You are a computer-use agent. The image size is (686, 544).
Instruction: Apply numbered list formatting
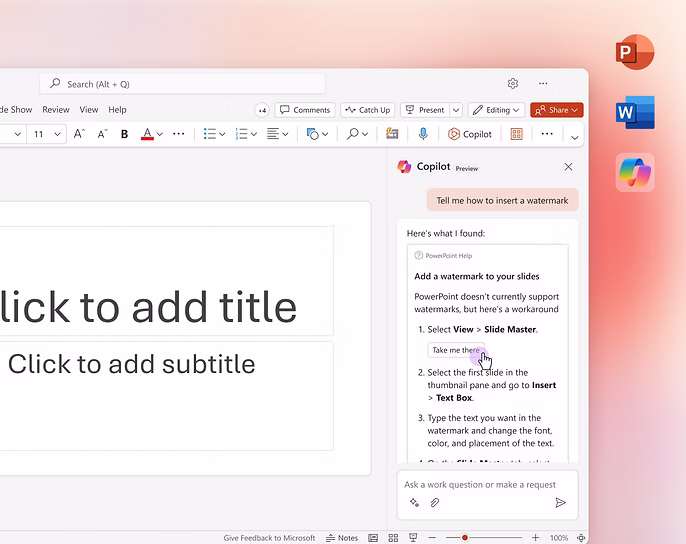pyautogui.click(x=242, y=134)
